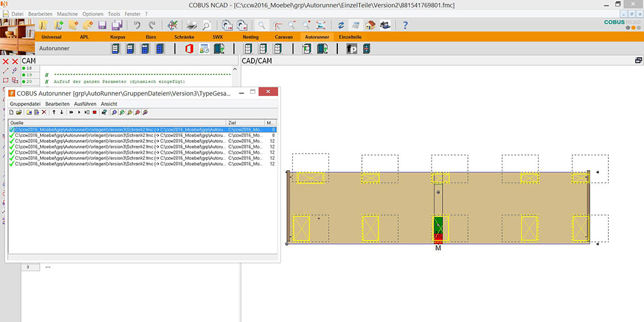The image size is (644, 322).
Task: Click the save-all double floppy icon
Action: click(x=117, y=25)
